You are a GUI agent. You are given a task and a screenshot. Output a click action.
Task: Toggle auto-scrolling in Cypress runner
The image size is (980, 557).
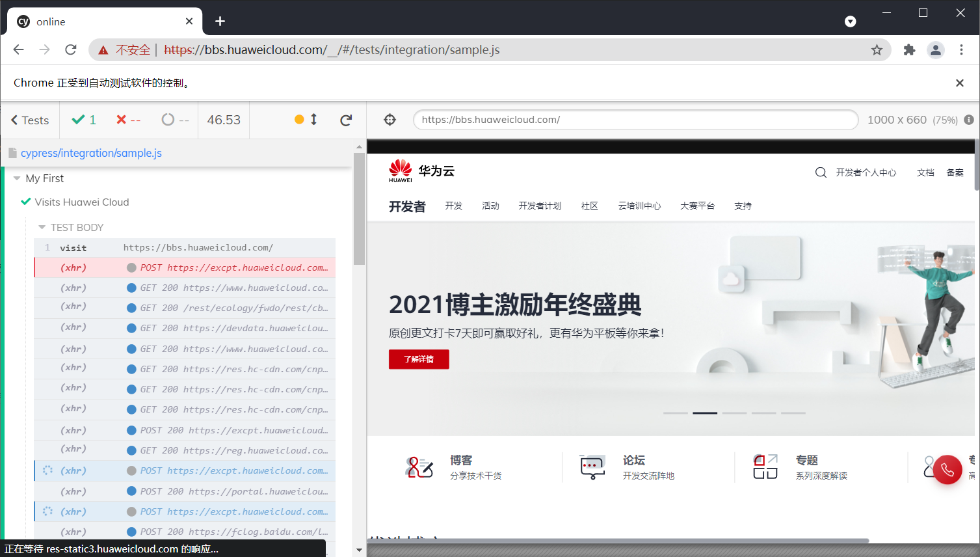306,120
